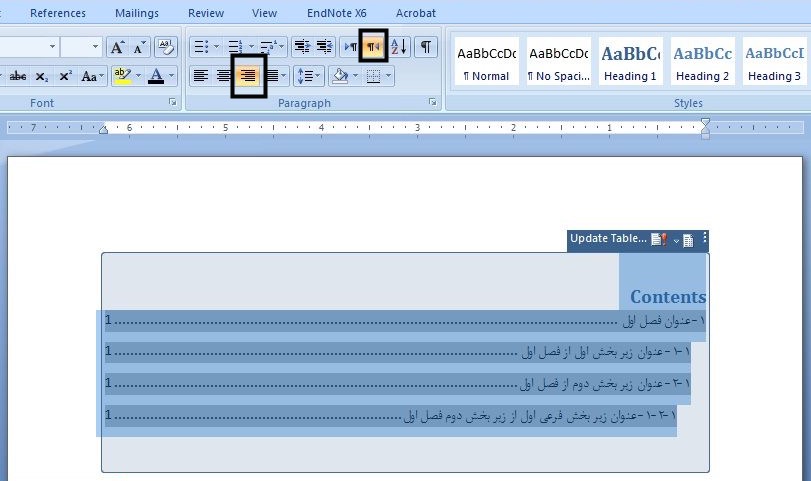The height and width of the screenshot is (481, 811).
Task: Click the Grow Font icon
Action: (x=117, y=46)
